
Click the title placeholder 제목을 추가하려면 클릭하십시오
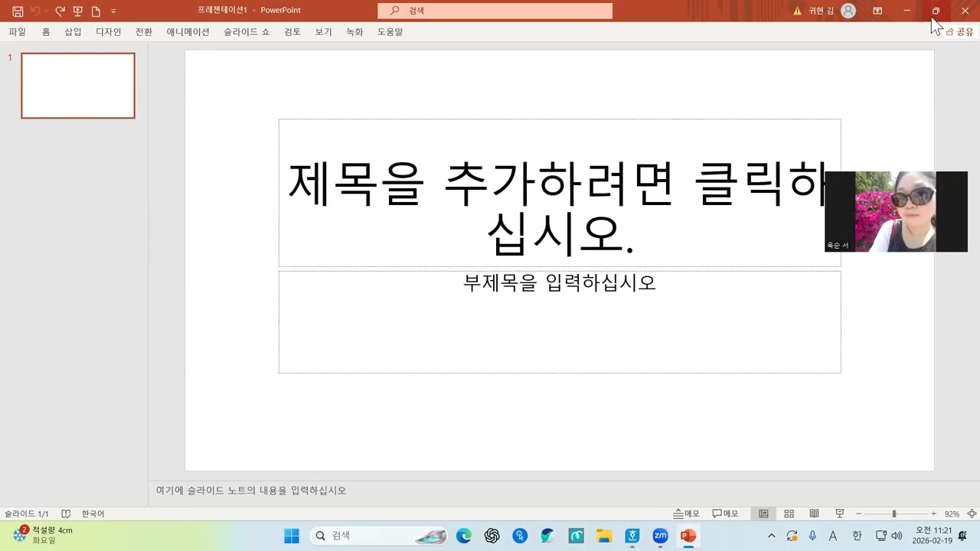tap(560, 193)
